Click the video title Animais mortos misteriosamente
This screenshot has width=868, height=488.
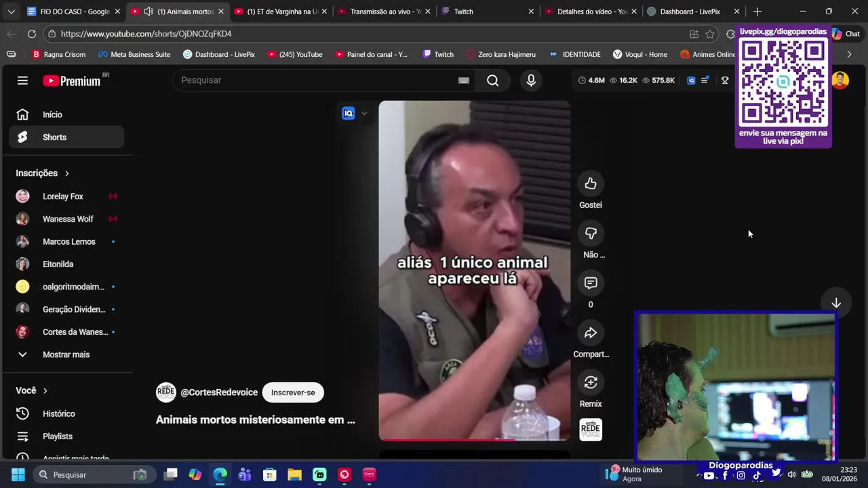tap(255, 420)
